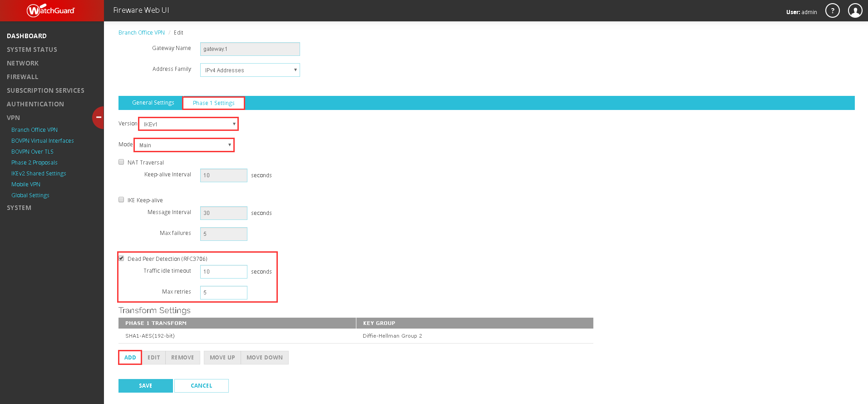
Task: Open AUTHENTICATION menu
Action: pyautogui.click(x=35, y=104)
